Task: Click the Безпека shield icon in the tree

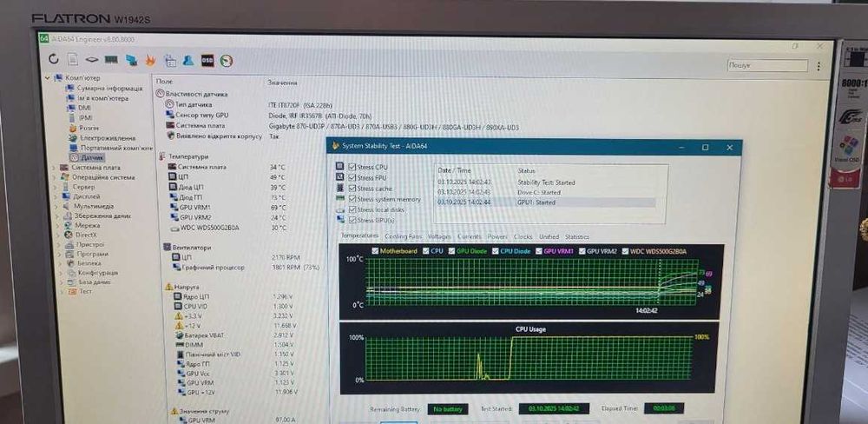Action: [x=70, y=263]
